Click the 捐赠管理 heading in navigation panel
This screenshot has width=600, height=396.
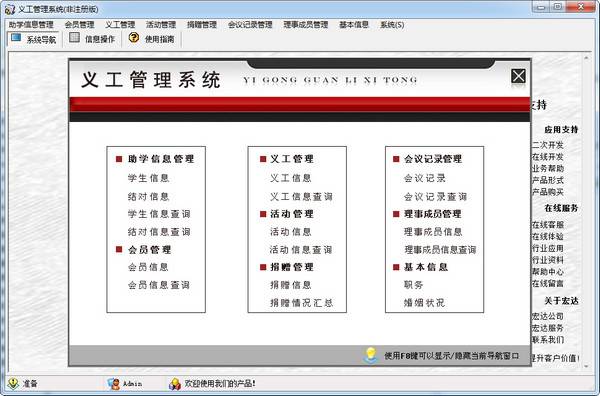click(x=292, y=267)
